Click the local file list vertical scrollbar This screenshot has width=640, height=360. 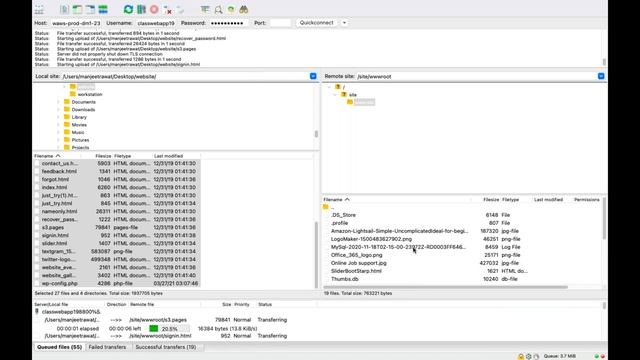[x=316, y=255]
